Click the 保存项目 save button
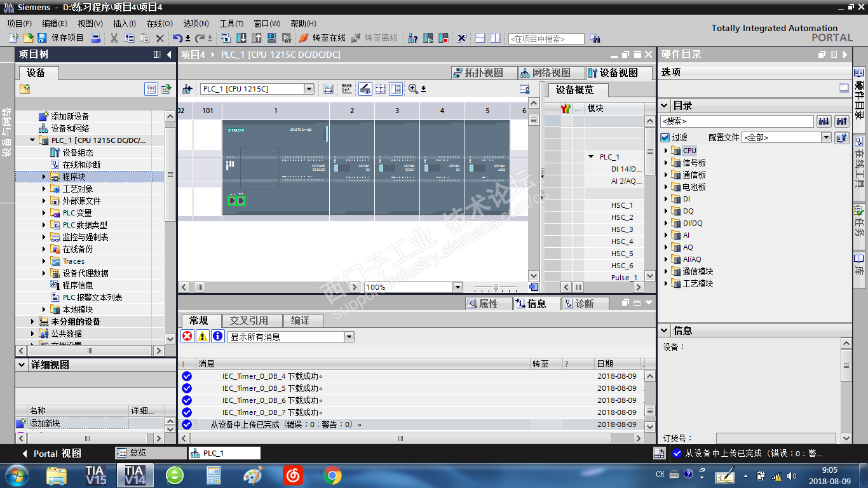The height and width of the screenshot is (488, 868). point(60,38)
